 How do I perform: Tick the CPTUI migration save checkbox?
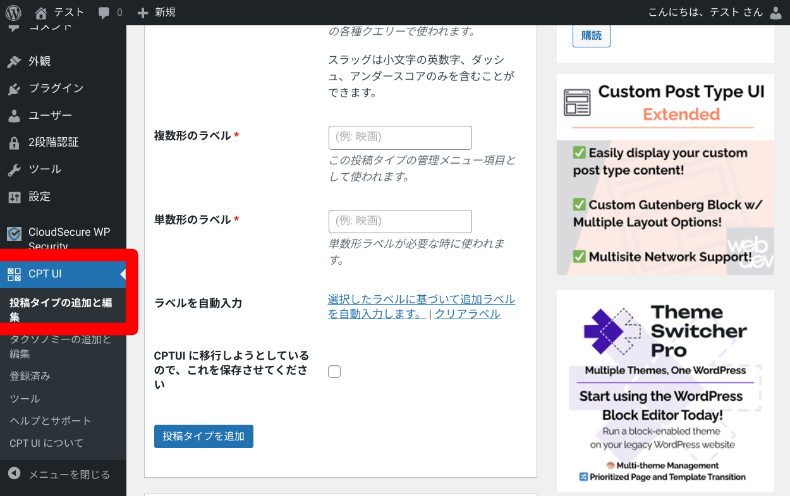334,371
